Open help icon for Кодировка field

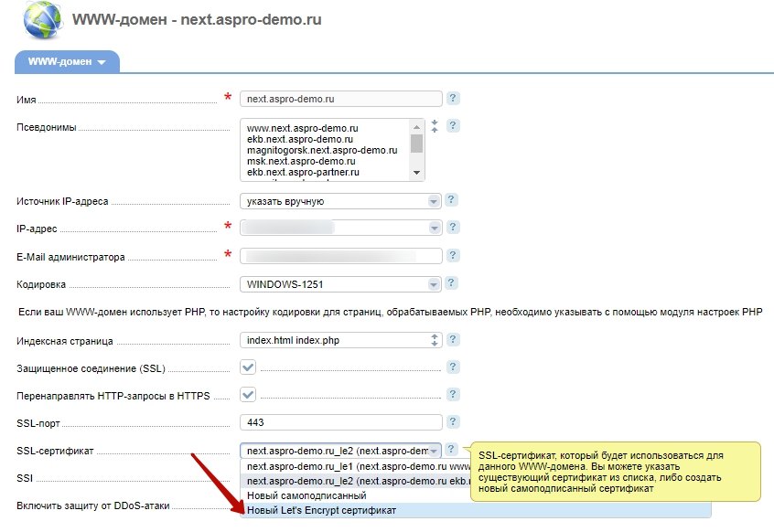451,283
